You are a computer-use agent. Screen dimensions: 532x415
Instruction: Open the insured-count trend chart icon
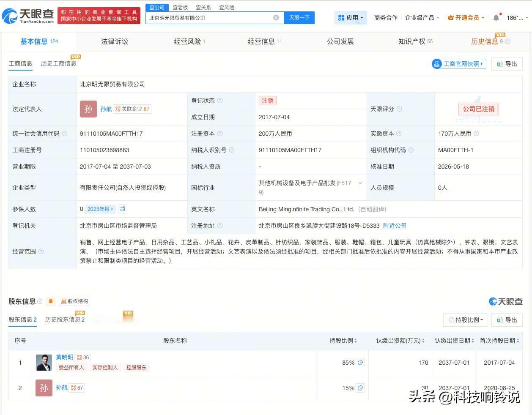123,209
